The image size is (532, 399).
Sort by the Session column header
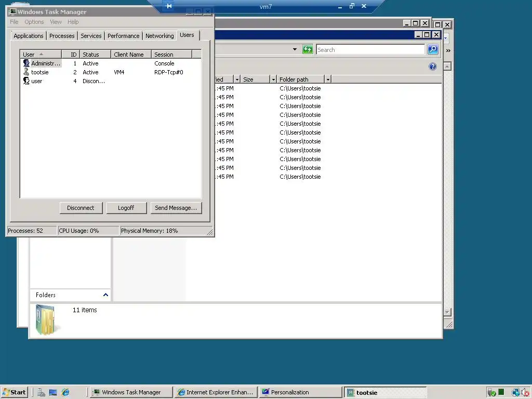[171, 54]
